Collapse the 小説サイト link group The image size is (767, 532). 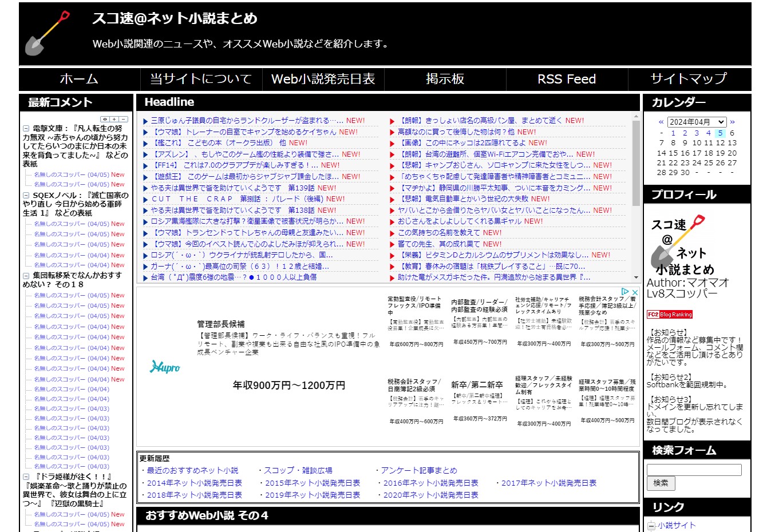click(x=651, y=526)
